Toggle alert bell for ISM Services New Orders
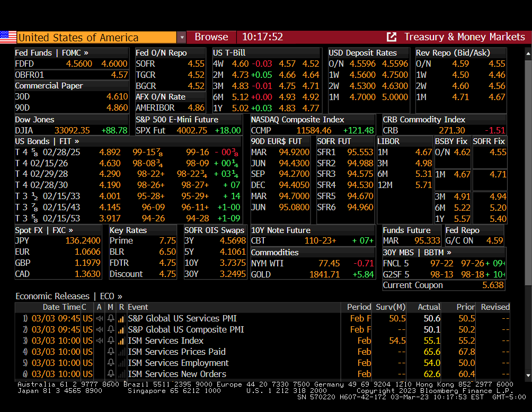532x412 pixels. 111,374
